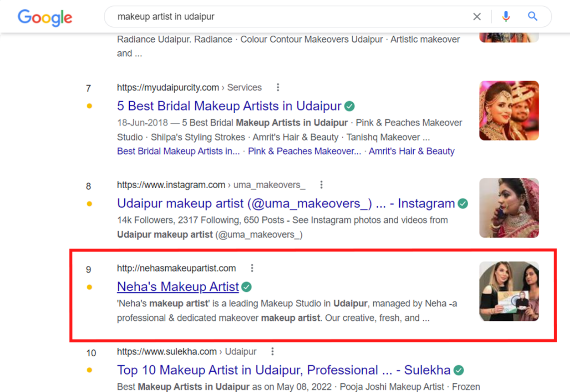Click green verified badge next to Instagram title
Viewport: 570px width, 392px height.
(463, 203)
